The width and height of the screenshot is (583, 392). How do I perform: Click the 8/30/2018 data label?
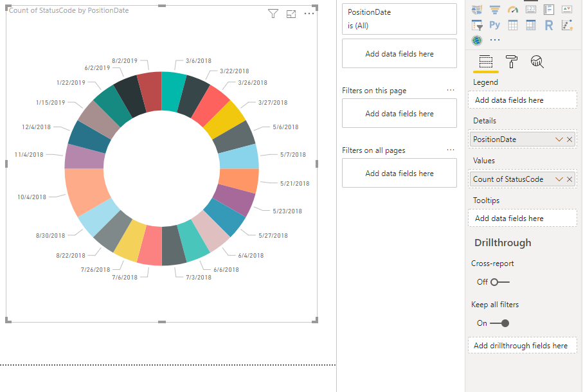[x=50, y=236]
